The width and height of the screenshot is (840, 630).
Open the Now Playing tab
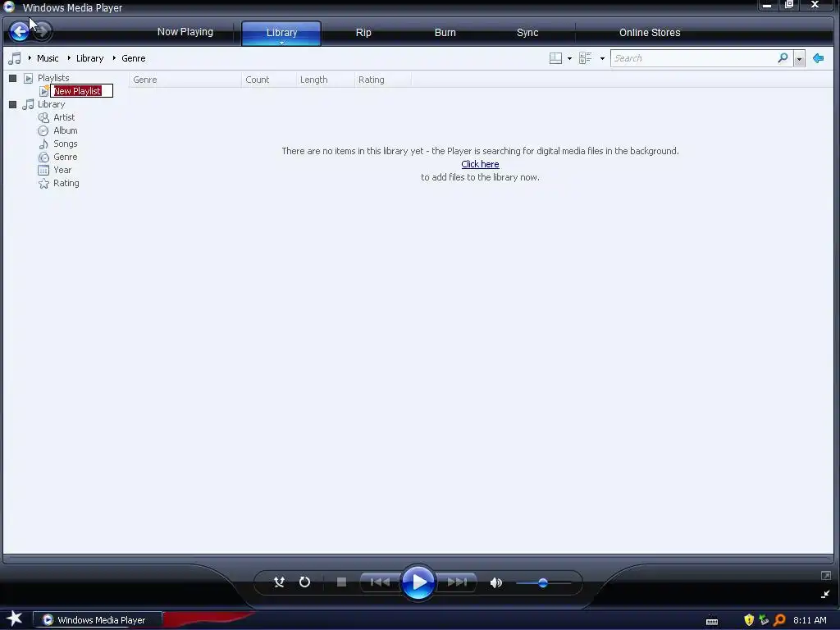pos(185,32)
